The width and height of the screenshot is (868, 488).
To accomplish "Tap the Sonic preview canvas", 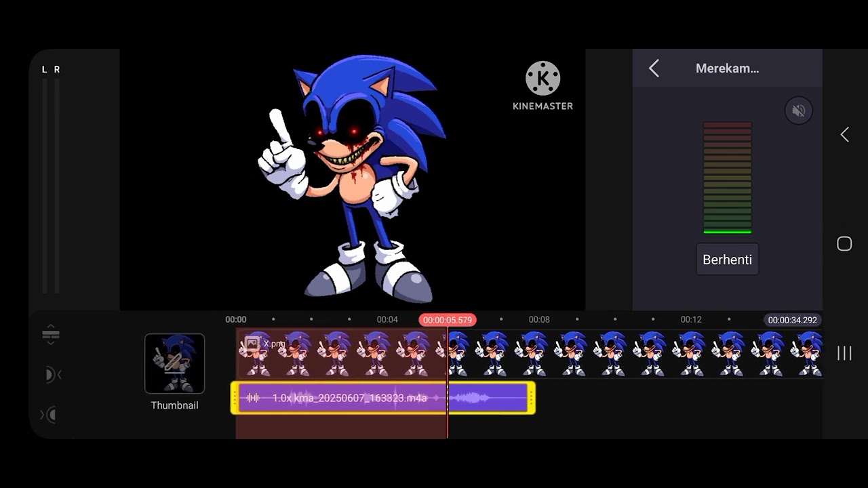I will 353,180.
